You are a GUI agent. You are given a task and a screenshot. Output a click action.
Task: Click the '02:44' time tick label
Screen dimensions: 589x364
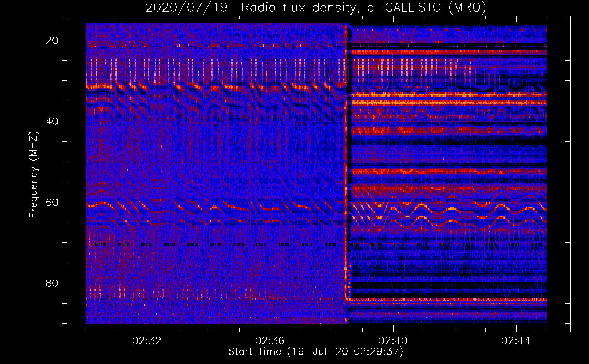pyautogui.click(x=516, y=341)
